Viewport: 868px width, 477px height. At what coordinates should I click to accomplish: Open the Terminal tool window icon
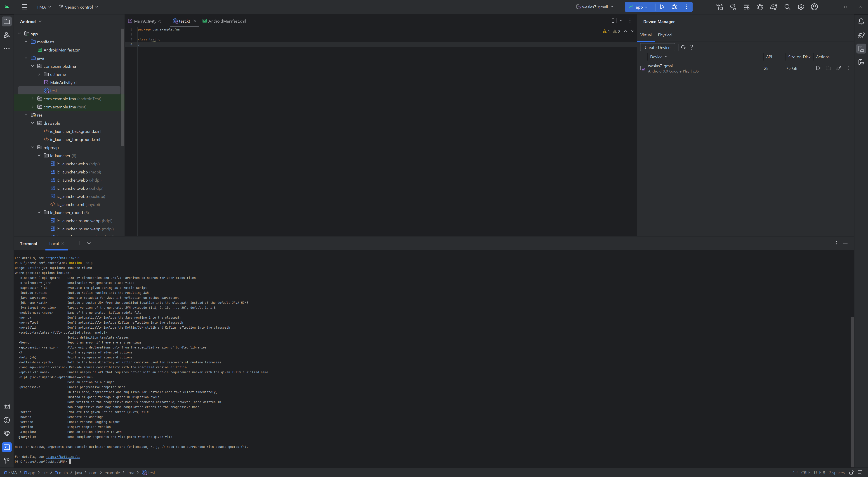pos(7,447)
